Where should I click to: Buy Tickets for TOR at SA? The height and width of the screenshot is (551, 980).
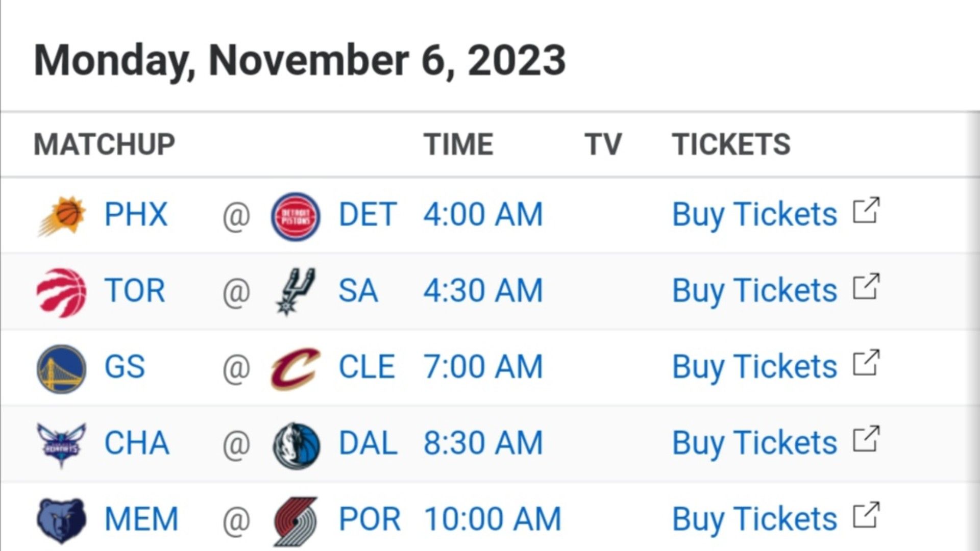pos(754,291)
